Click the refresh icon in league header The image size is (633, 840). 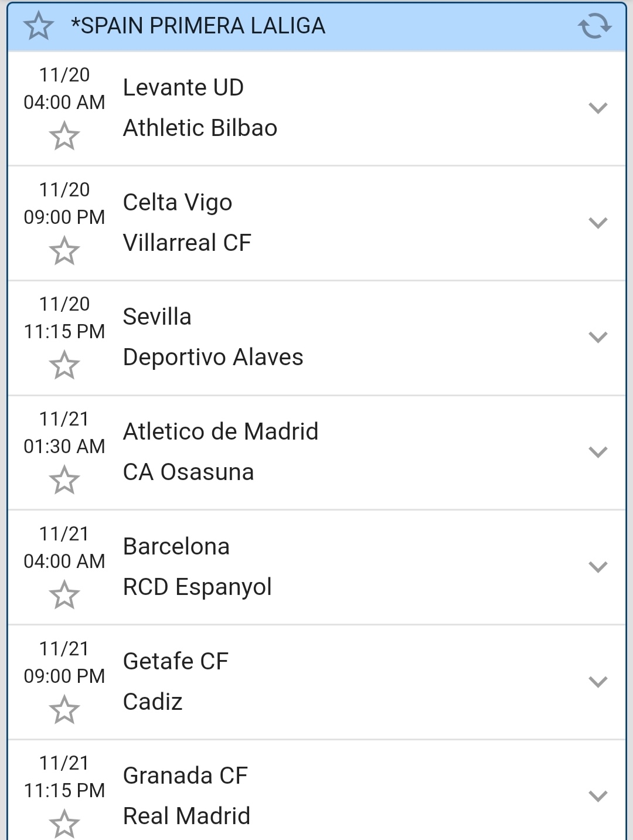[594, 26]
